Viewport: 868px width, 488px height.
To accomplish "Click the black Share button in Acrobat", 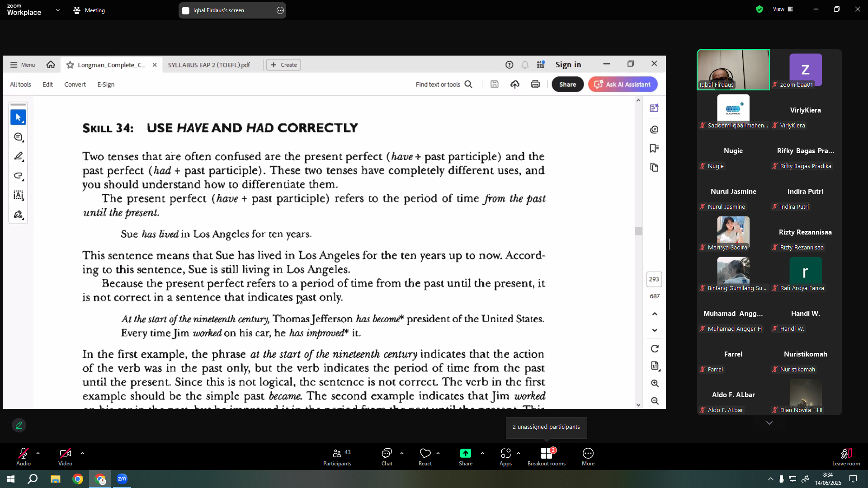I will (x=567, y=84).
